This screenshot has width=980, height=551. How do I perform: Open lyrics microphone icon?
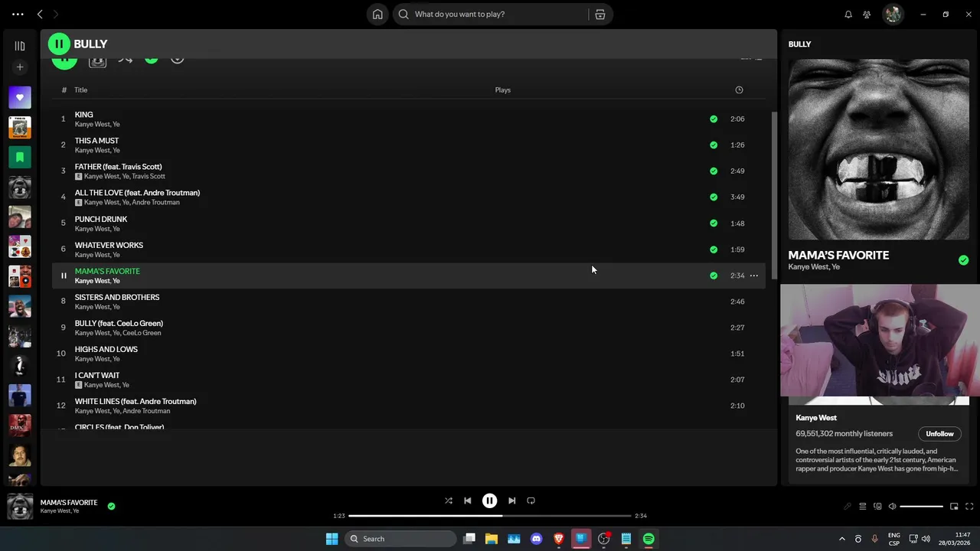(847, 507)
